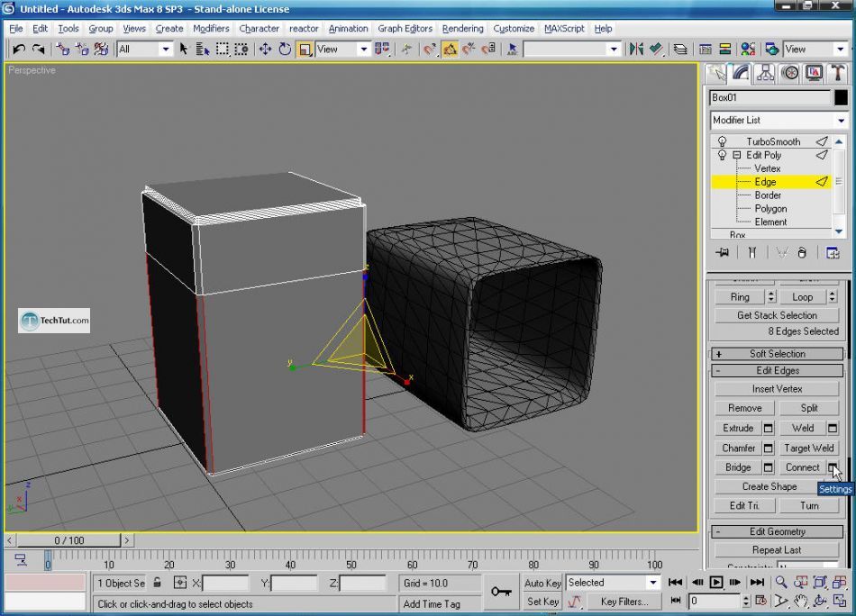856x616 pixels.
Task: Open the MAXScript menu
Action: [x=564, y=29]
